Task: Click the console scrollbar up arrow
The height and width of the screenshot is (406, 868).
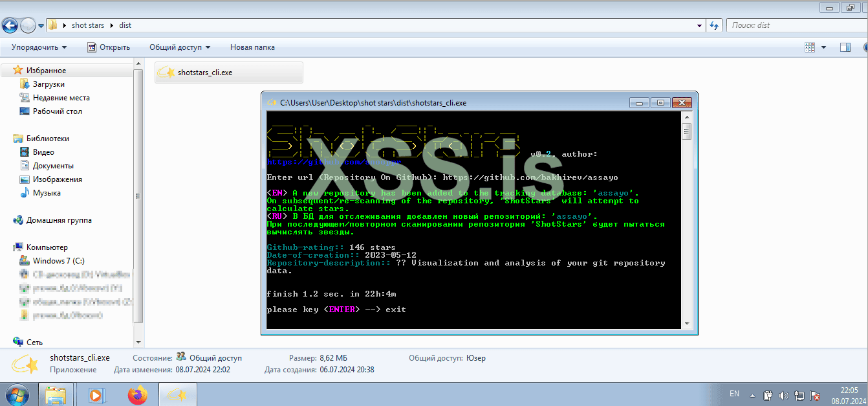Action: 686,117
